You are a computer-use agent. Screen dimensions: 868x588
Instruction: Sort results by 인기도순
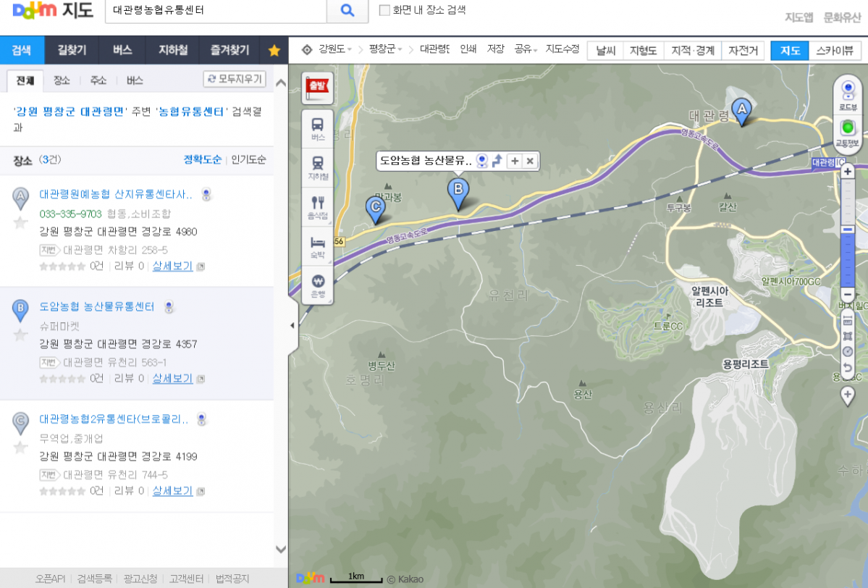click(x=248, y=160)
